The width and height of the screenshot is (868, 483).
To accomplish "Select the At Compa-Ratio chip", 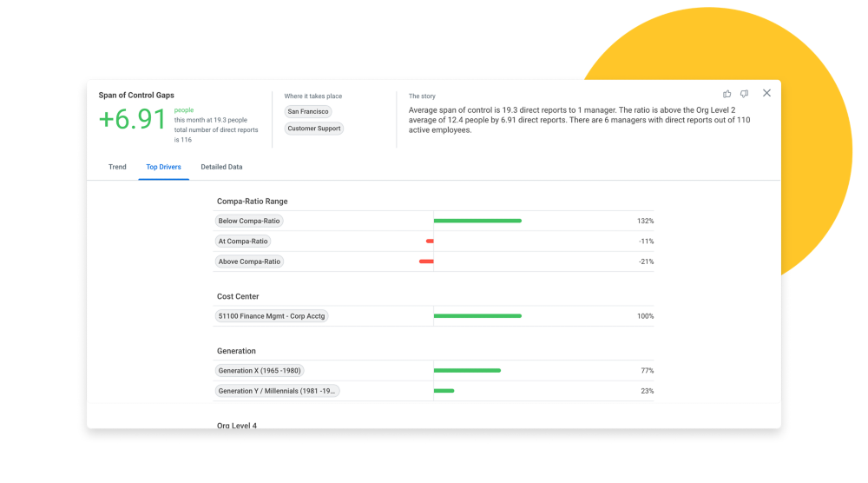I will tap(243, 241).
